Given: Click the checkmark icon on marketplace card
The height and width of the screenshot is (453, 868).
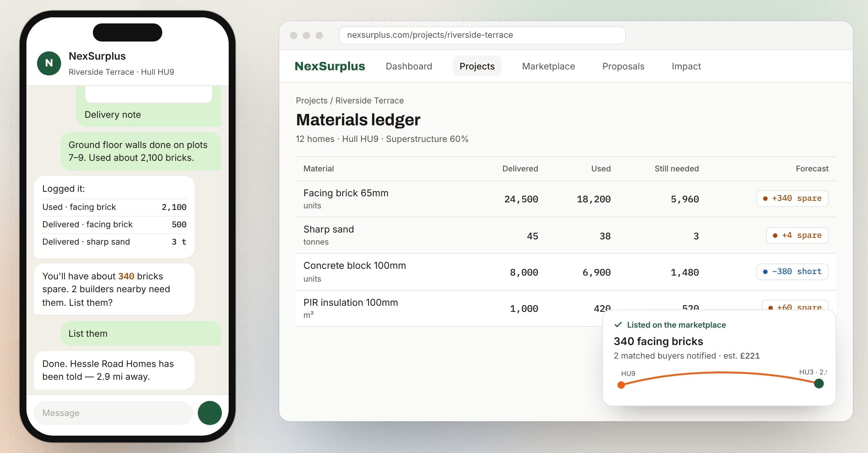Looking at the screenshot, I should pos(618,325).
